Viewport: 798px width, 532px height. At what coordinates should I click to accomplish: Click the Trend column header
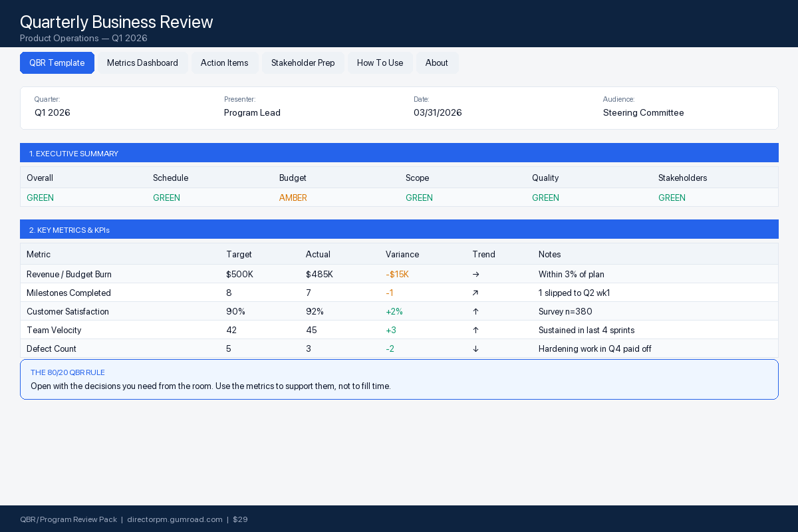pyautogui.click(x=483, y=254)
